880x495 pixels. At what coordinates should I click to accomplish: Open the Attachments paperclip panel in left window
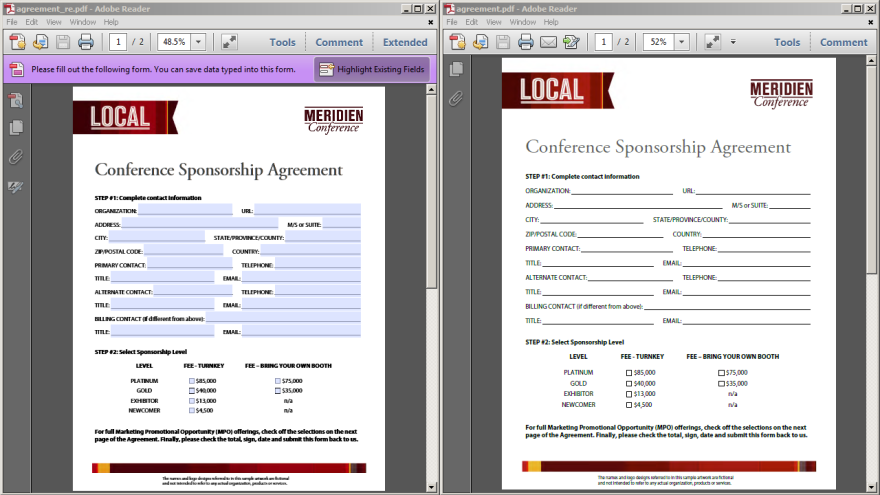pos(16,157)
